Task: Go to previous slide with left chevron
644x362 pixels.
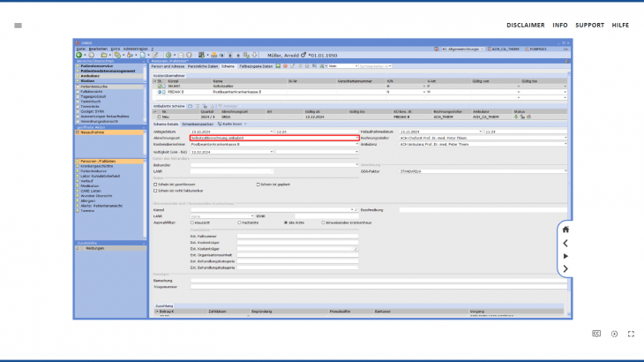Action: click(565, 243)
